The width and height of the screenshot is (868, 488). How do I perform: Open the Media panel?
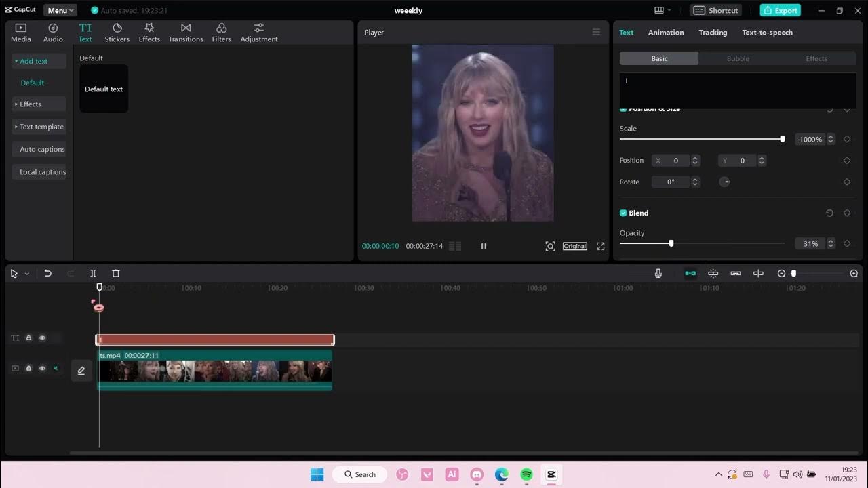pyautogui.click(x=20, y=33)
